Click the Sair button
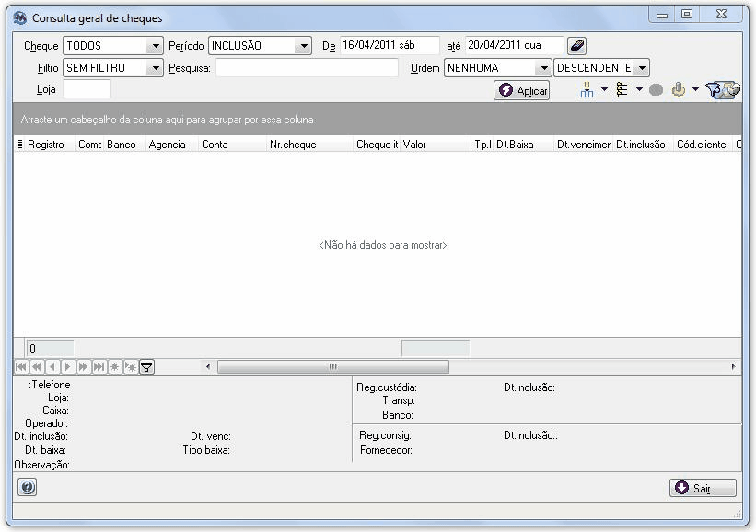 point(703,488)
